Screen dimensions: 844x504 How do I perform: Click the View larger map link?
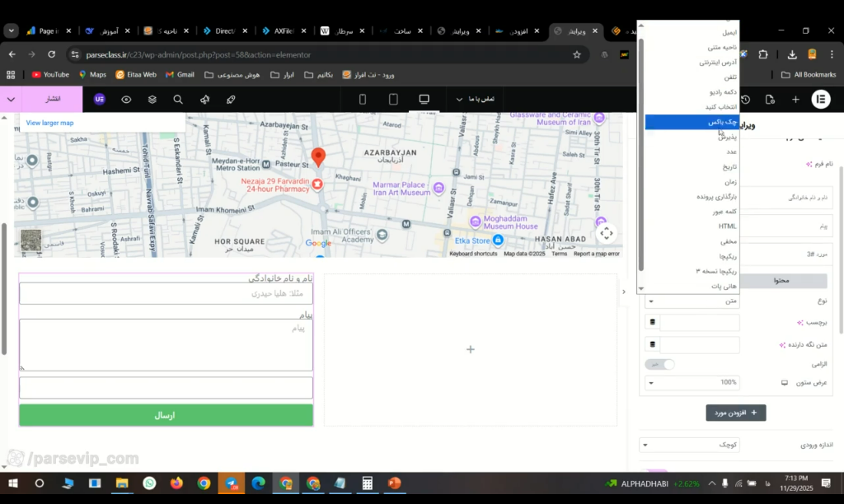pyautogui.click(x=50, y=123)
